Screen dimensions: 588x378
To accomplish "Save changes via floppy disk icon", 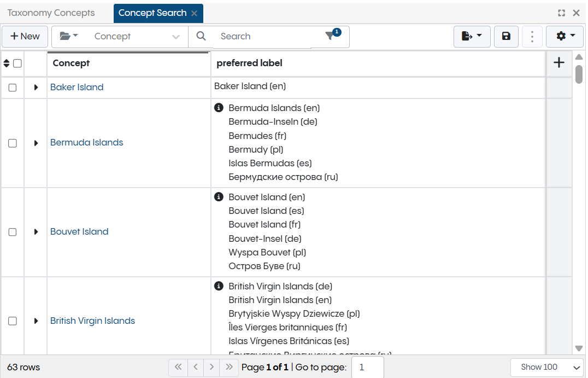I will pyautogui.click(x=505, y=36).
